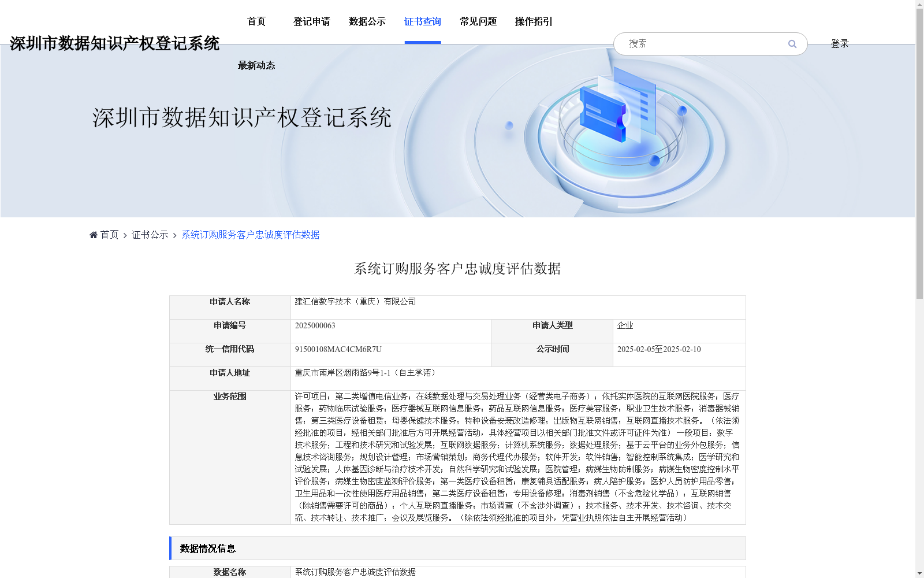Click the 申请人名称 label cell
The image size is (924, 578).
pos(230,307)
